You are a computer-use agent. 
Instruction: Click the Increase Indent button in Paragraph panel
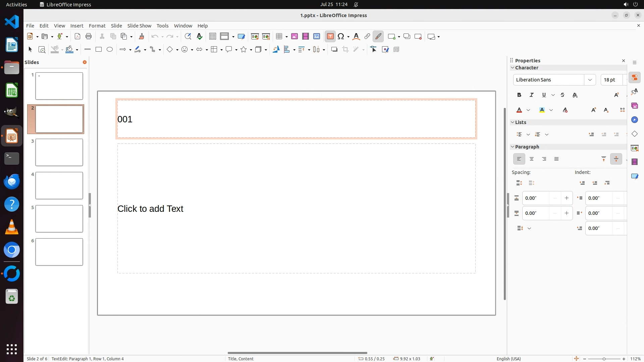(582, 183)
